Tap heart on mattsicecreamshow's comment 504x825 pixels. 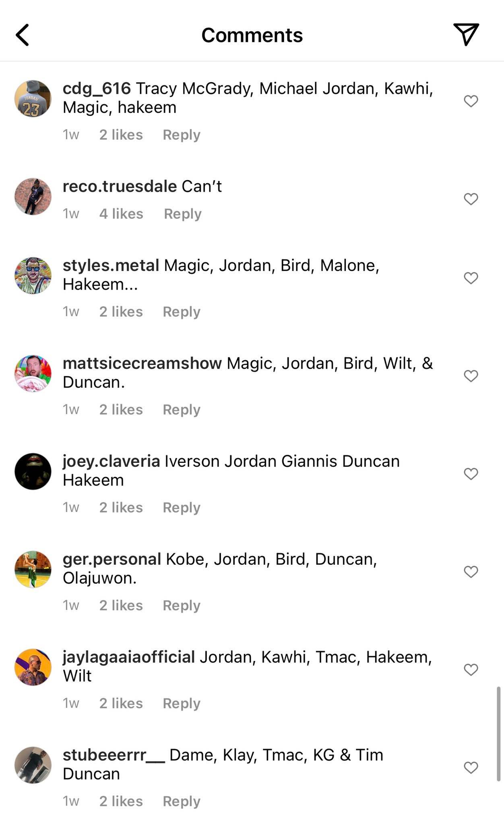(471, 375)
